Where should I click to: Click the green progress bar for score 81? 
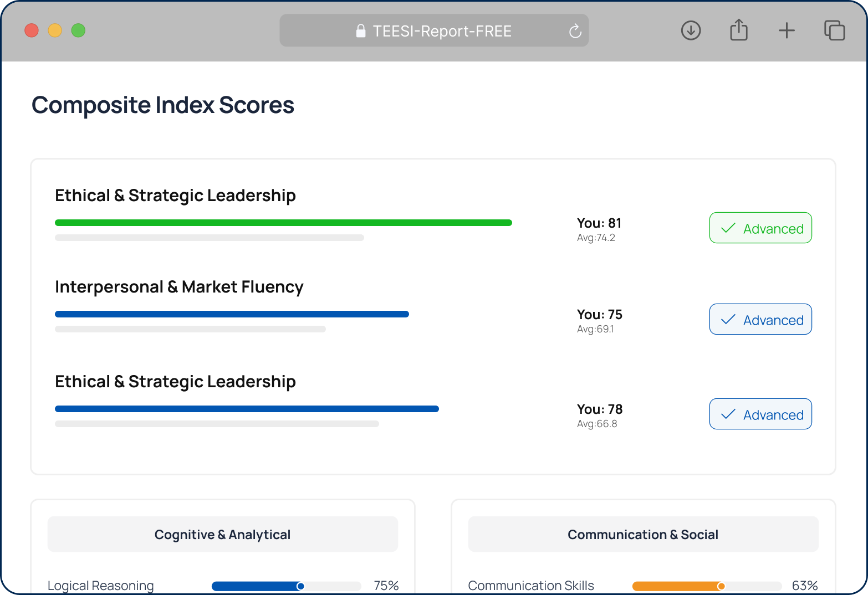[x=283, y=223]
